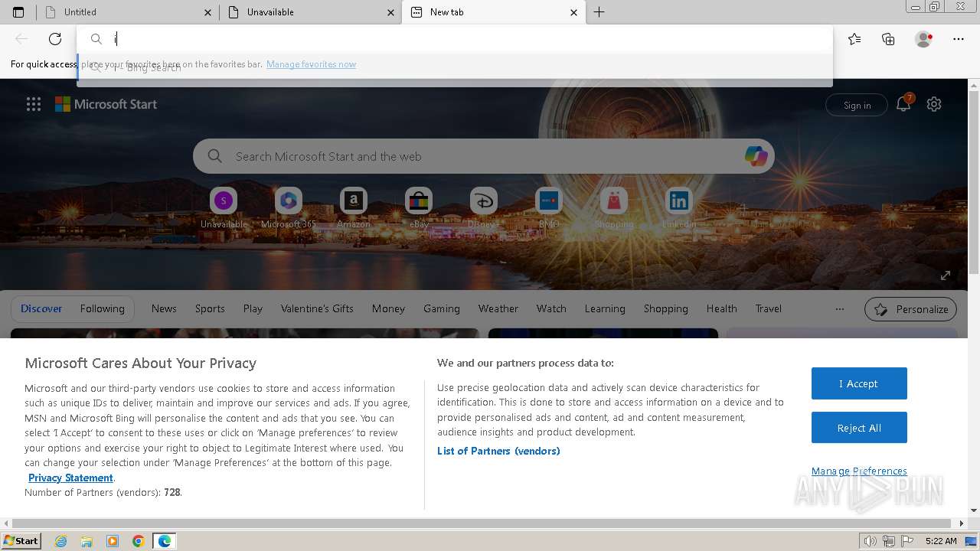980x551 pixels.
Task: Open the Money category
Action: click(x=388, y=308)
